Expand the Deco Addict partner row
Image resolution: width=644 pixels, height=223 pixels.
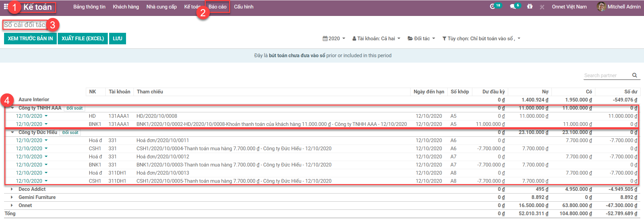[x=12, y=189]
